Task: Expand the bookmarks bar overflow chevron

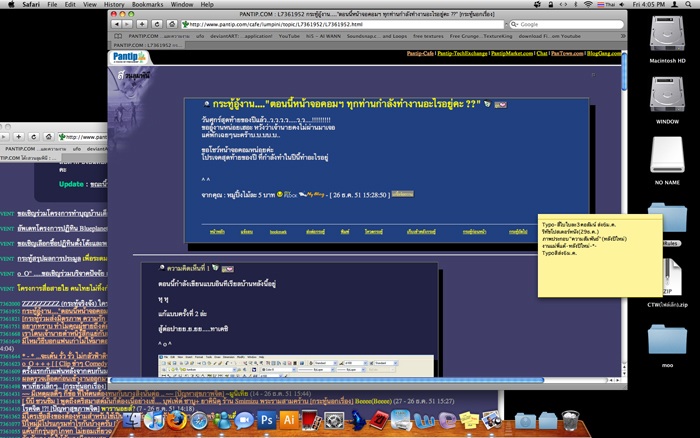Action: click(x=623, y=36)
